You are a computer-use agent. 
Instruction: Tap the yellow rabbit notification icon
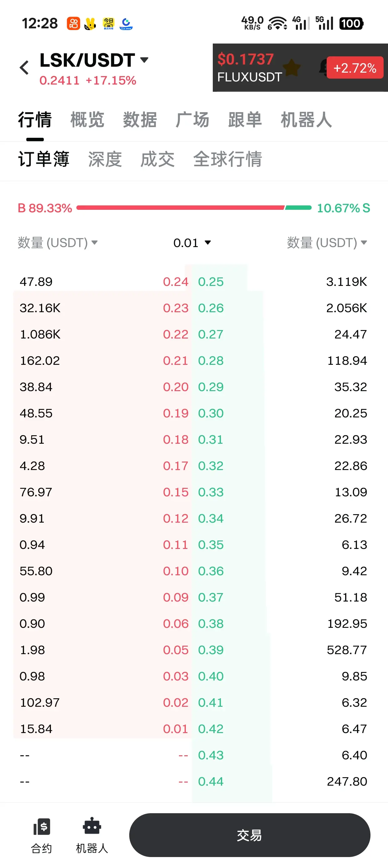point(90,23)
